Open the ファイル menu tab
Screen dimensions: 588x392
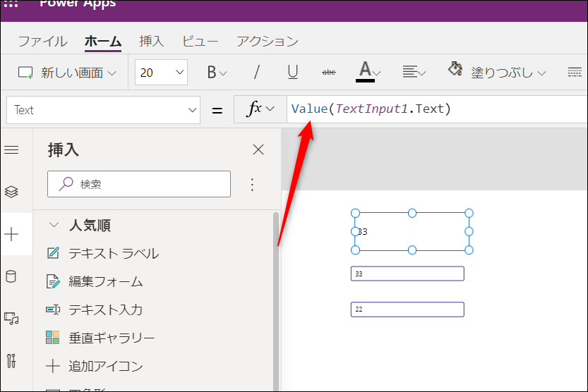[43, 41]
